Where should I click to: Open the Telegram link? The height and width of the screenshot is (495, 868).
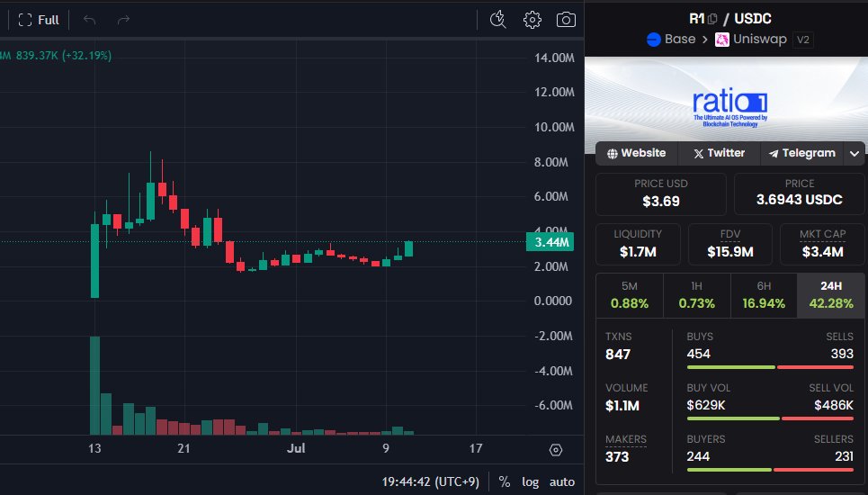[801, 153]
